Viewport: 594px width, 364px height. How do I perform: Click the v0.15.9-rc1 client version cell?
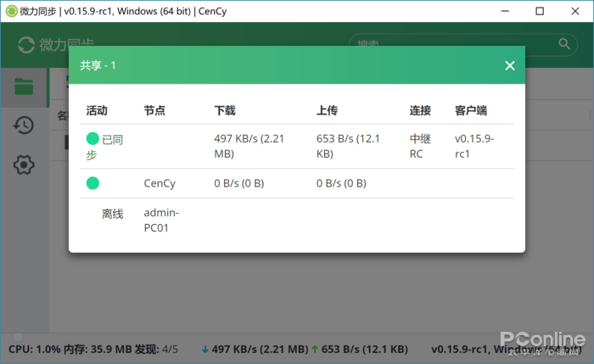[x=474, y=146]
